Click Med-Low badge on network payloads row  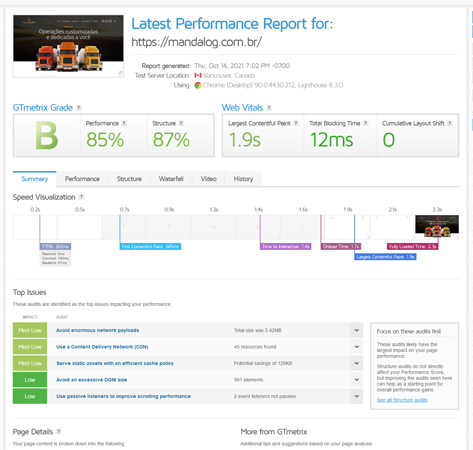point(30,330)
